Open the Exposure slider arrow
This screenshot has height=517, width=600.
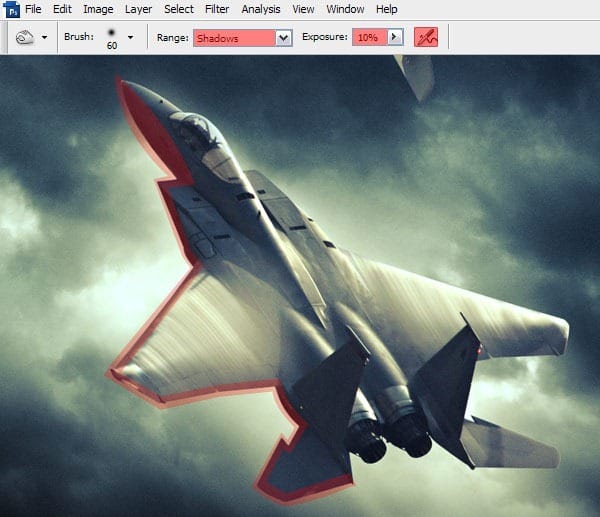click(395, 37)
